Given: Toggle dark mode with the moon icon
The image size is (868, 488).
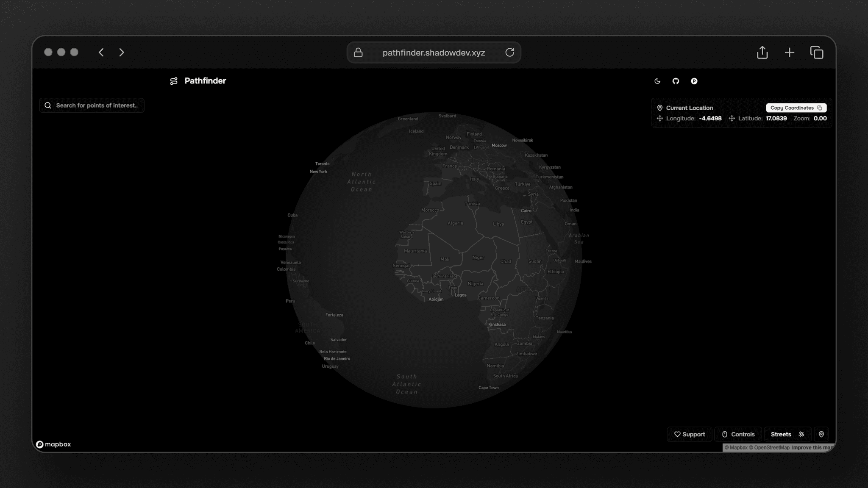Looking at the screenshot, I should click(x=657, y=81).
